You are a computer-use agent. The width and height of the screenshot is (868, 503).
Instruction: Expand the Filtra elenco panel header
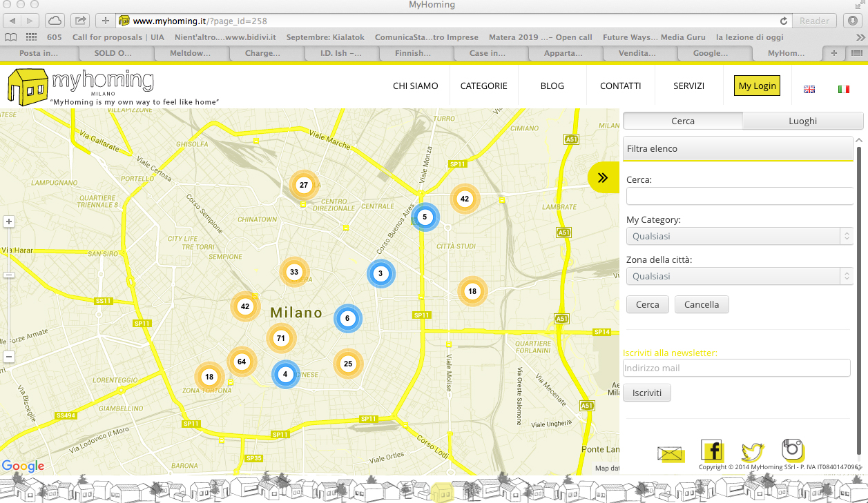tap(738, 148)
